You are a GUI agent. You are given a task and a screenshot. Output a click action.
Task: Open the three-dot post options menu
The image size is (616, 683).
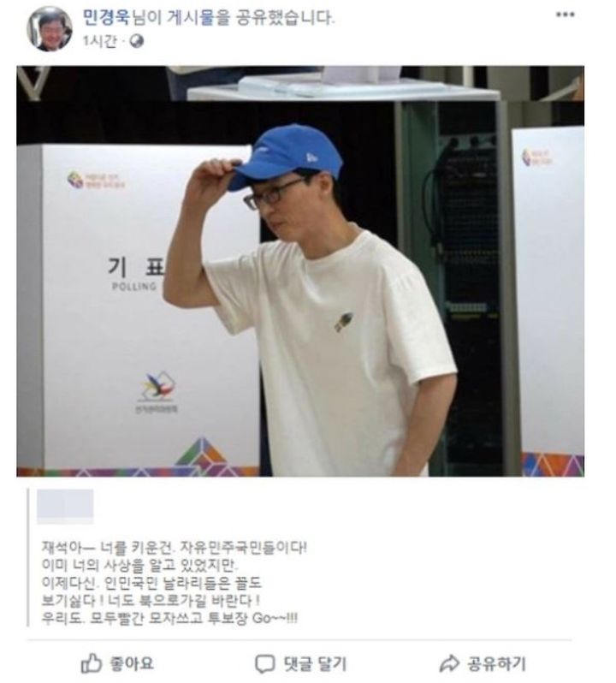click(x=565, y=15)
